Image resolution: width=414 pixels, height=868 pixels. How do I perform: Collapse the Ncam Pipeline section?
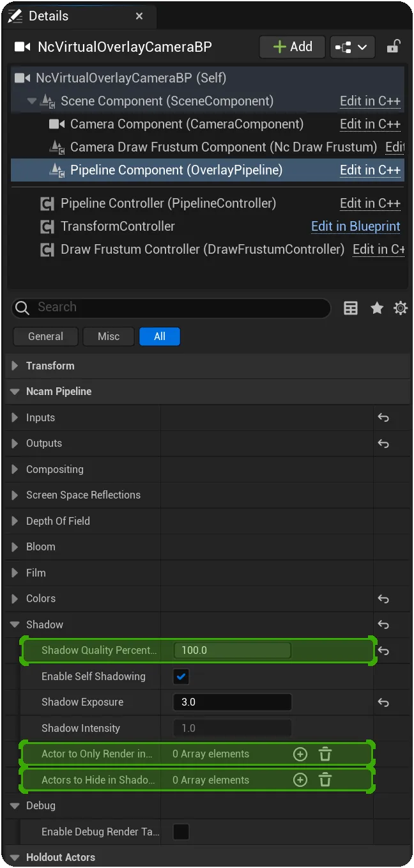coord(15,391)
